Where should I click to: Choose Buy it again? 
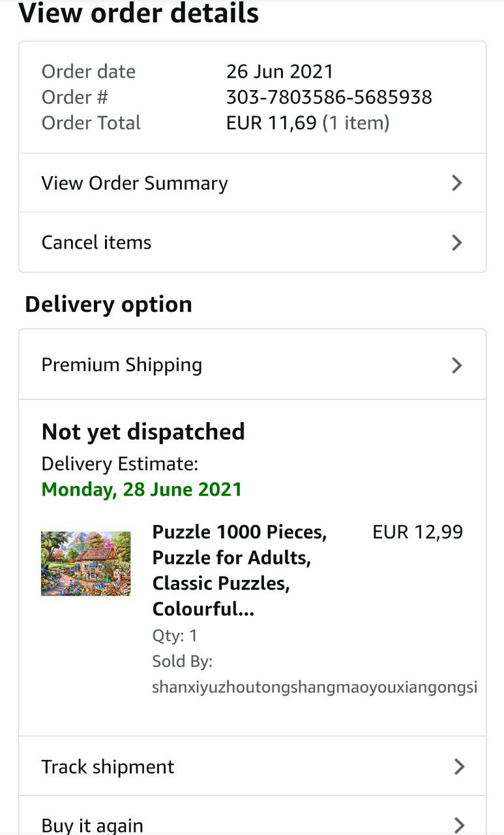click(x=92, y=825)
